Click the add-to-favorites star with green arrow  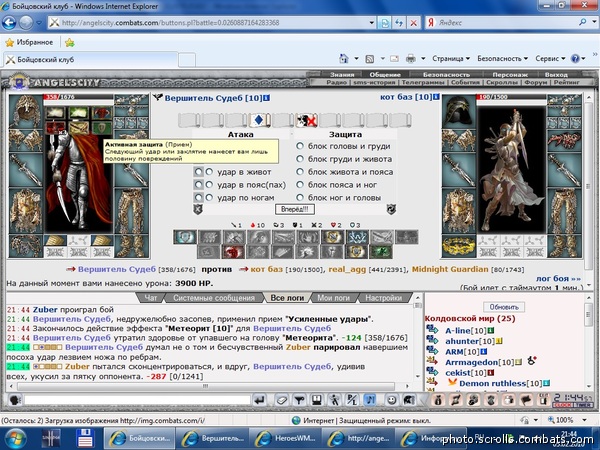click(70, 42)
